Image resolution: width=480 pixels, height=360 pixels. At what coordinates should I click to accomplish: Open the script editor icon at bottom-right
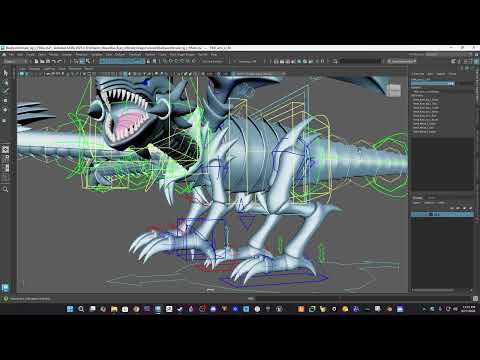coord(476,298)
